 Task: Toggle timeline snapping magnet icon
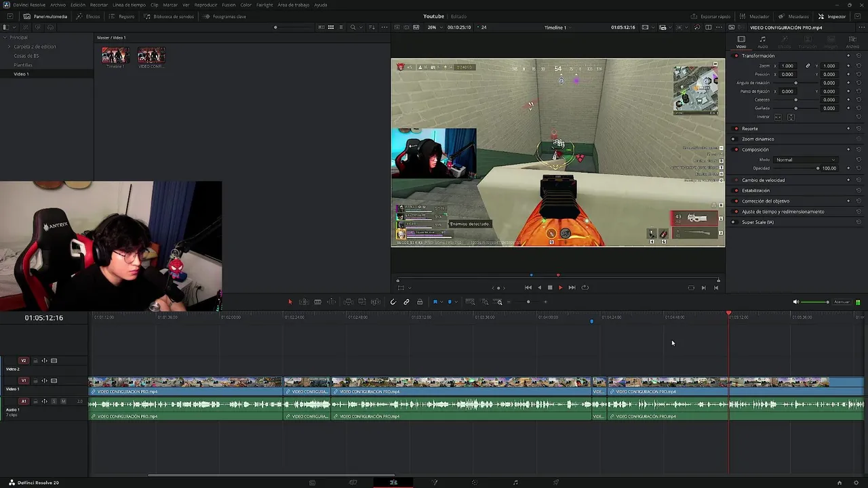[x=393, y=302]
